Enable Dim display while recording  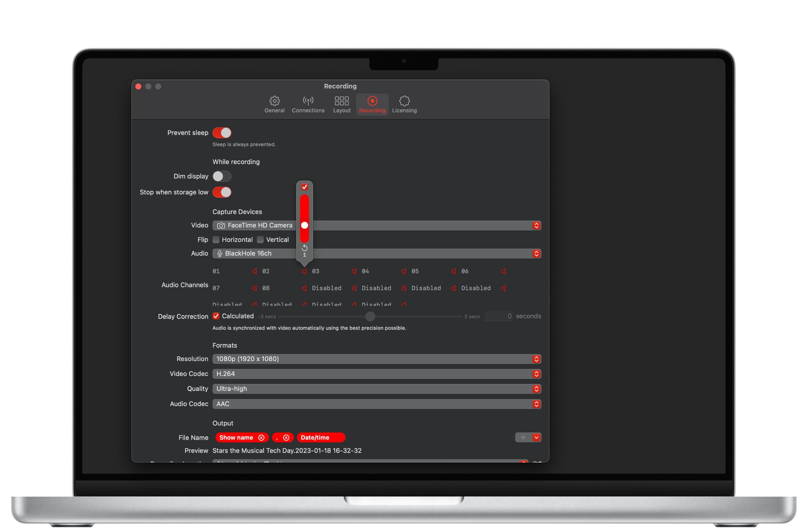[222, 176]
